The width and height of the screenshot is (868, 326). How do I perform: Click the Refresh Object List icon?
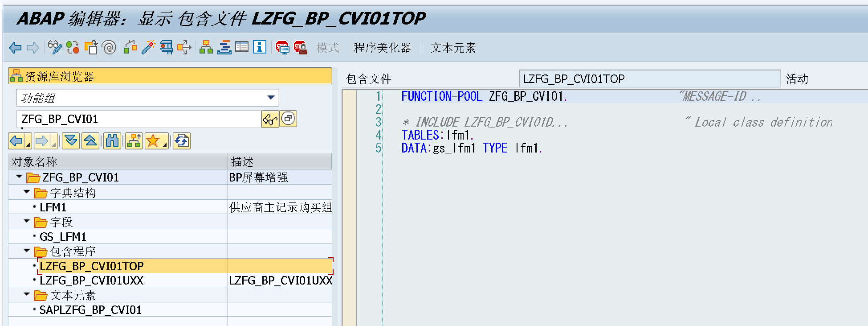tap(182, 141)
